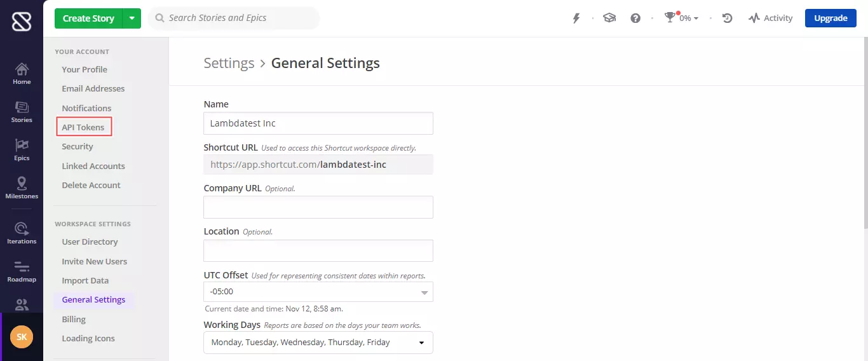The height and width of the screenshot is (361, 868).
Task: Open Billing in workspace settings
Action: pos(74,319)
